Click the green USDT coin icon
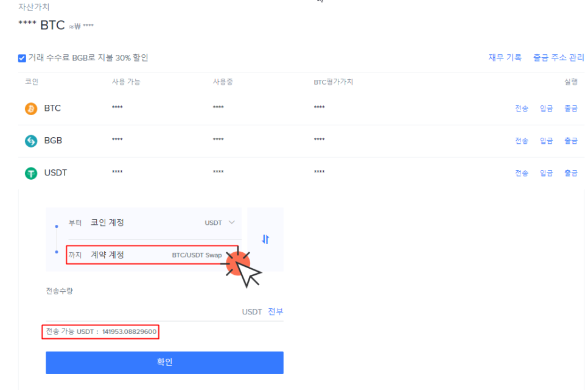Image resolution: width=588 pixels, height=390 pixels. [31, 174]
